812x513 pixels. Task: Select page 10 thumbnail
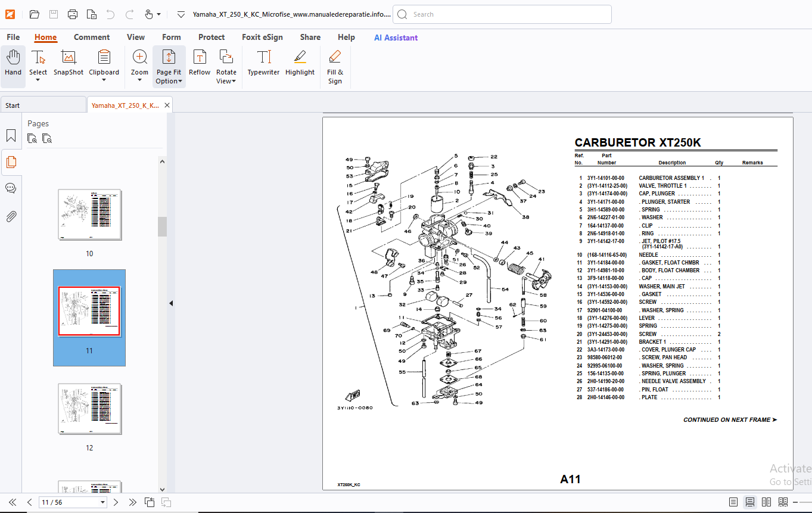click(89, 214)
